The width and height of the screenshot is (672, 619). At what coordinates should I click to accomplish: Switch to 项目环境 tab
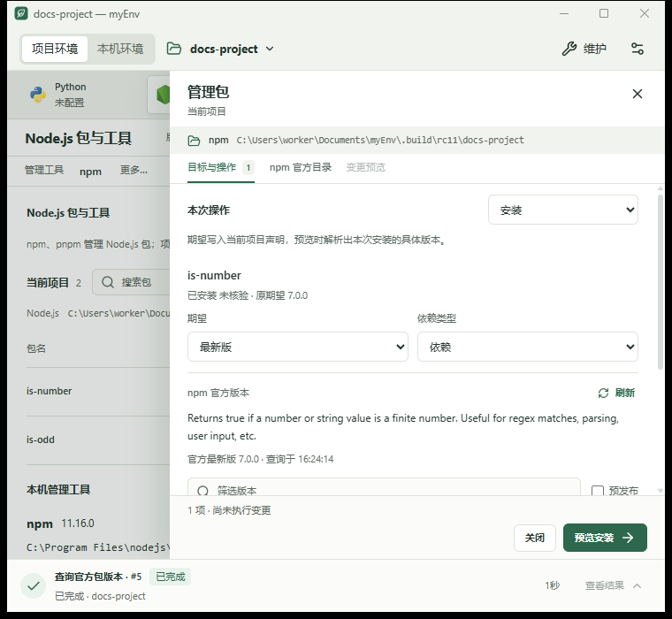(x=55, y=49)
